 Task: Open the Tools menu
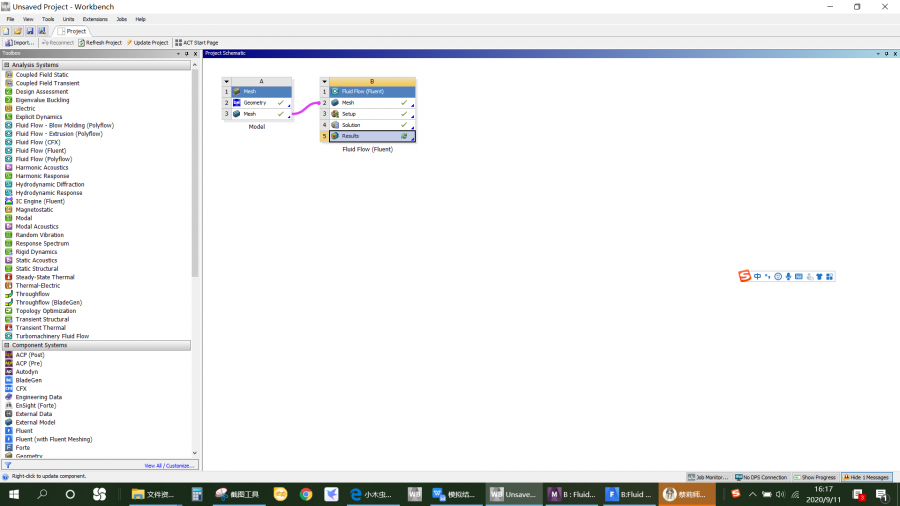click(48, 19)
